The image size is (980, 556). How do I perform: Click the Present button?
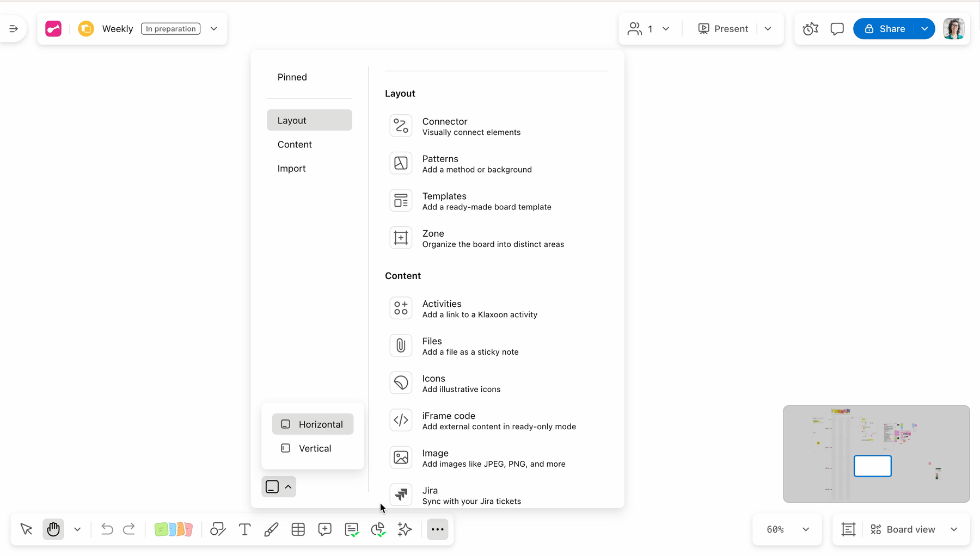[x=724, y=29]
